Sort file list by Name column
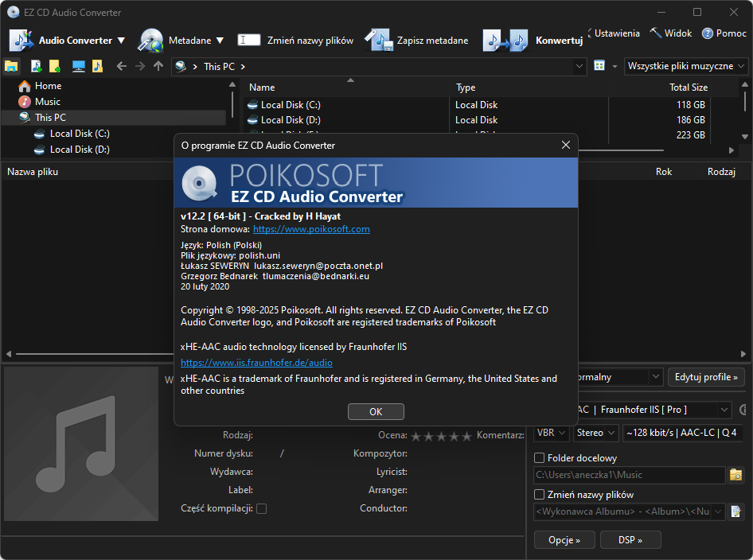 point(262,87)
